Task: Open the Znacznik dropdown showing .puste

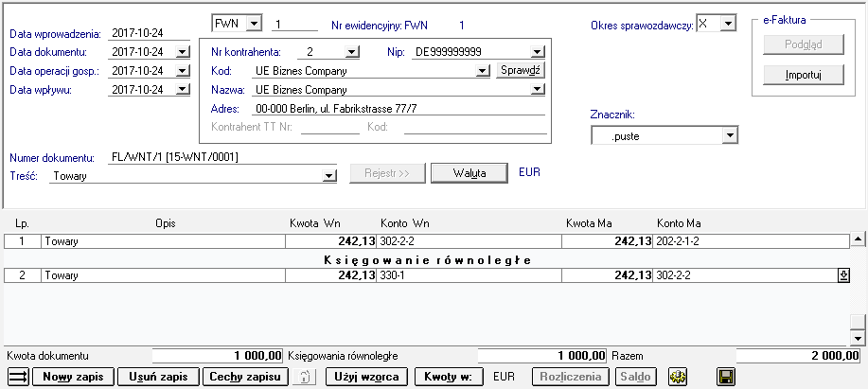Action: tap(728, 136)
